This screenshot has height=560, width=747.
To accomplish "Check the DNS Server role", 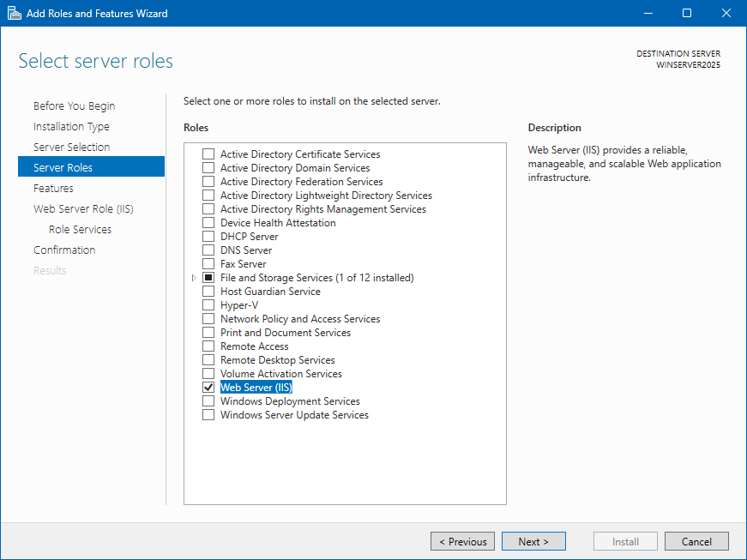I will pyautogui.click(x=208, y=250).
